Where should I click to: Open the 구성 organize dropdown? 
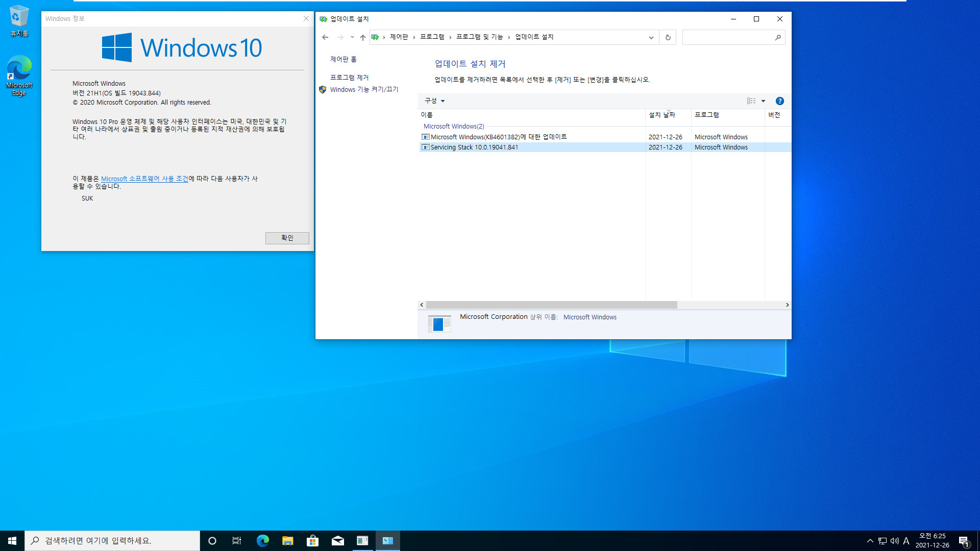click(434, 101)
